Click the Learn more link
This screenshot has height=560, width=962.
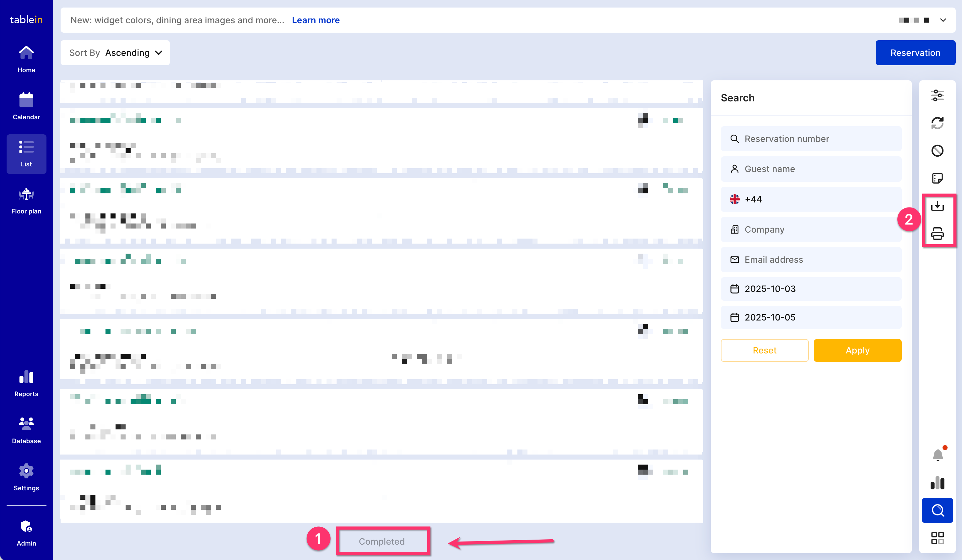pos(316,20)
